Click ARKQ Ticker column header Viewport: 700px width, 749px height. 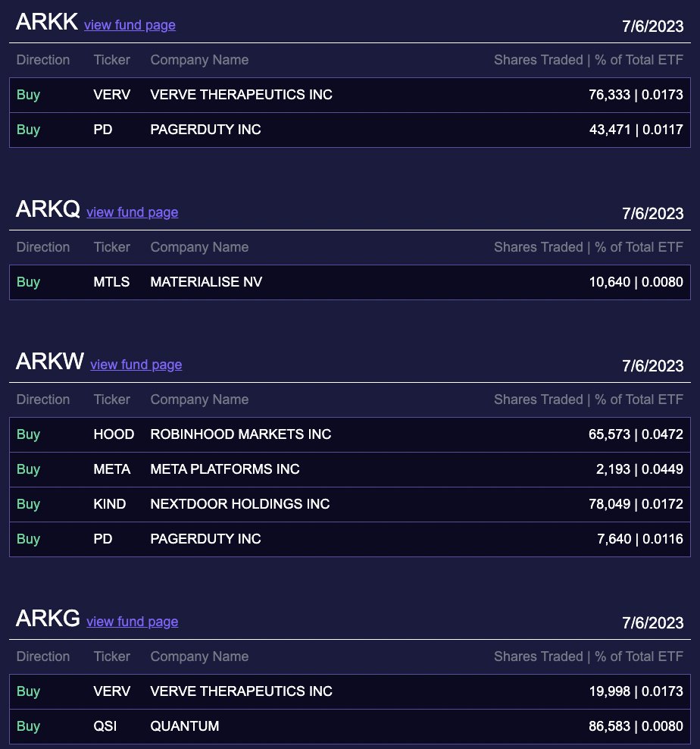(x=111, y=247)
